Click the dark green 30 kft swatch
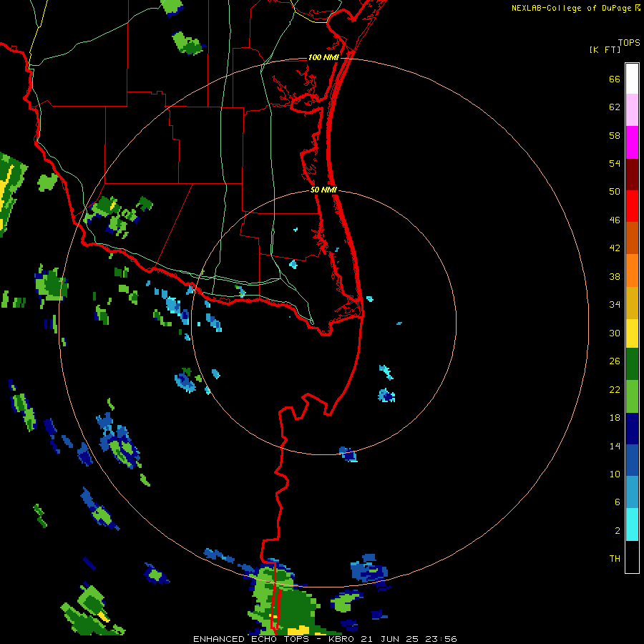Viewport: 644px width, 644px height. [x=632, y=364]
